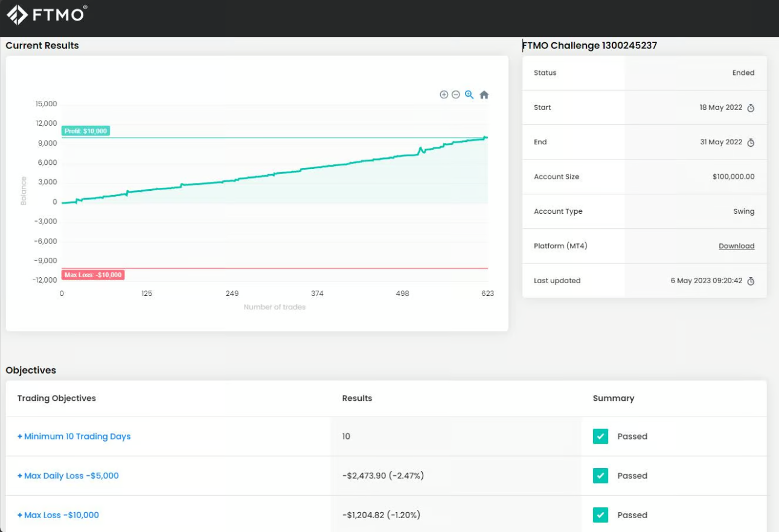779x532 pixels.
Task: Expand the Max Loss -$10,000 objective
Action: point(58,515)
